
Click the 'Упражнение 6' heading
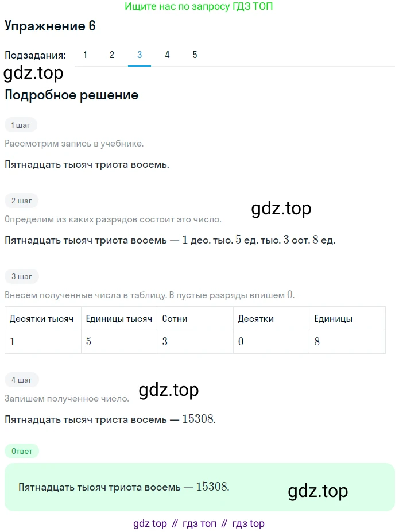click(50, 26)
